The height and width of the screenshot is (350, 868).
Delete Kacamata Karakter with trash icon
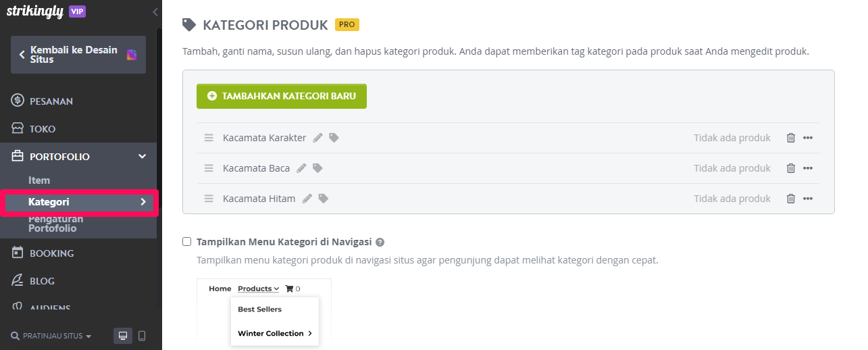(x=790, y=138)
